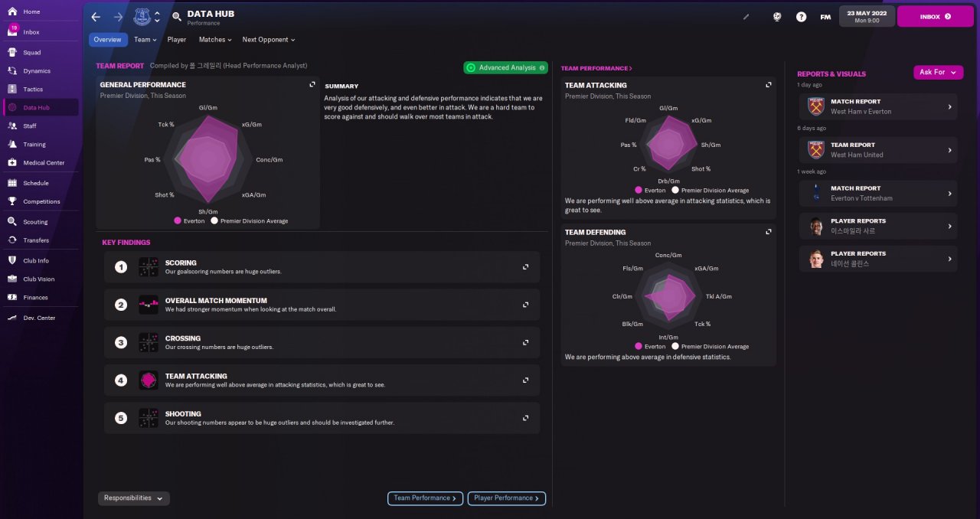Open the Next Opponent dropdown
The height and width of the screenshot is (519, 980).
pyautogui.click(x=268, y=40)
